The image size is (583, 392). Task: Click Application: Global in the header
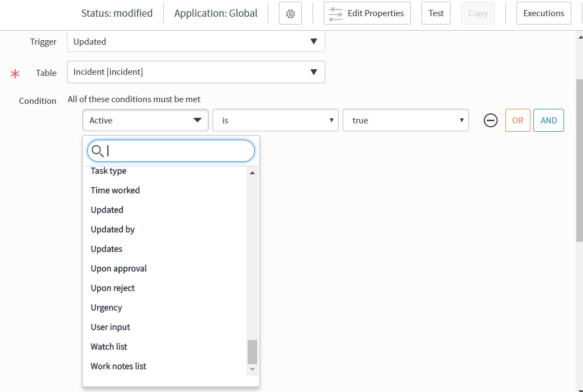216,13
